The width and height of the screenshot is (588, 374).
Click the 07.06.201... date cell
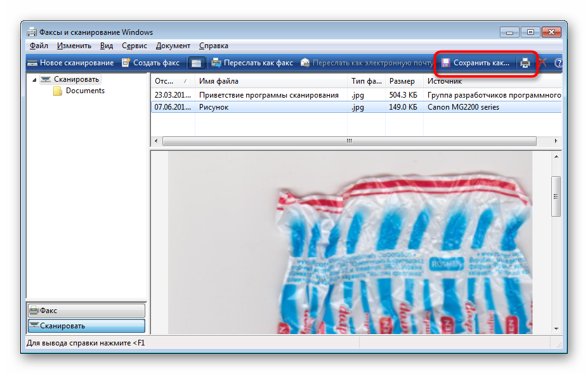coord(173,107)
